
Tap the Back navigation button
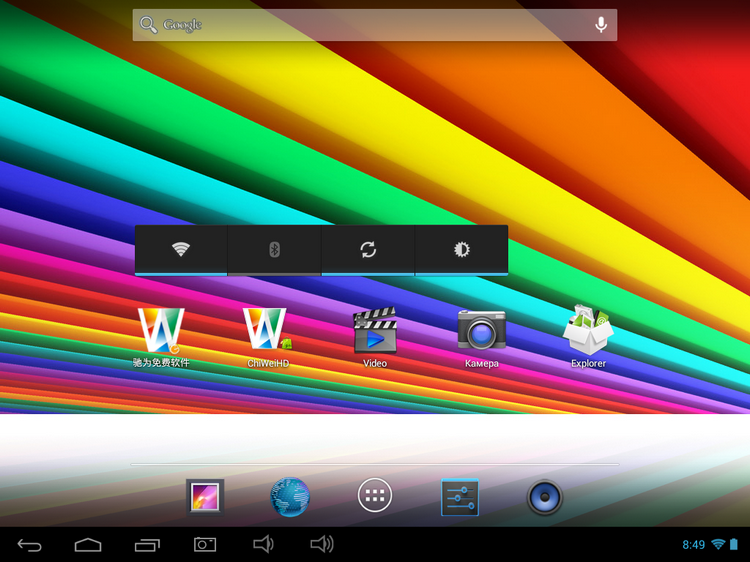point(30,545)
